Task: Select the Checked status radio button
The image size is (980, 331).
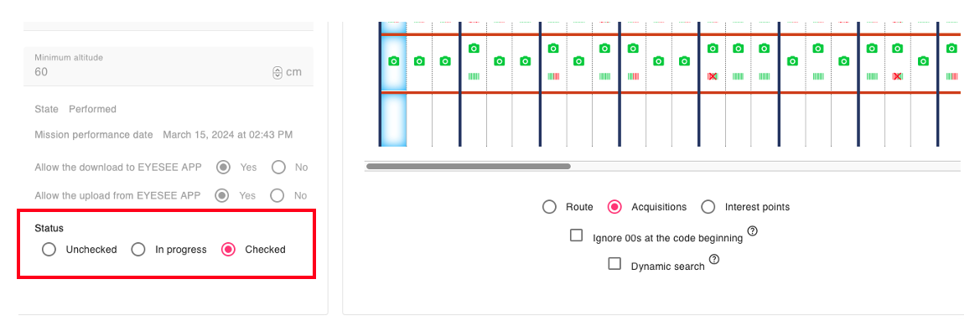Action: tap(229, 250)
